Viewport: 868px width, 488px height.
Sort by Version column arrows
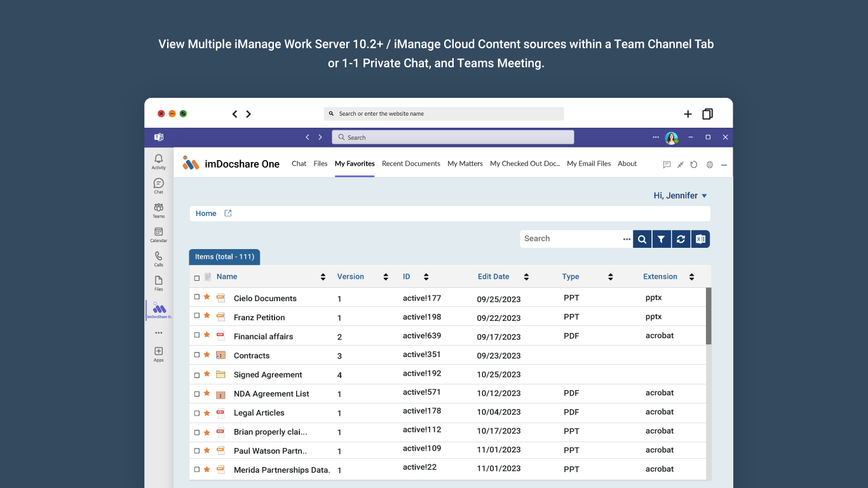point(386,277)
